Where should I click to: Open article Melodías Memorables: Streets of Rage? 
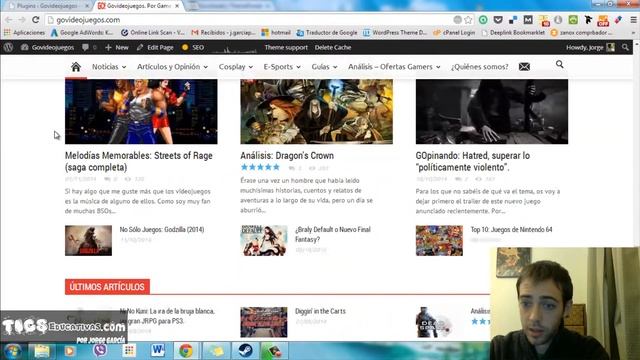click(x=139, y=161)
